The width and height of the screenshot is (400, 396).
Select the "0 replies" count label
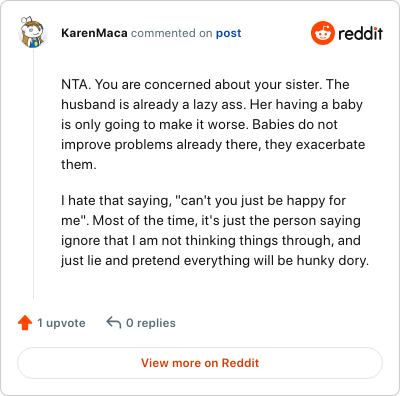(x=151, y=323)
